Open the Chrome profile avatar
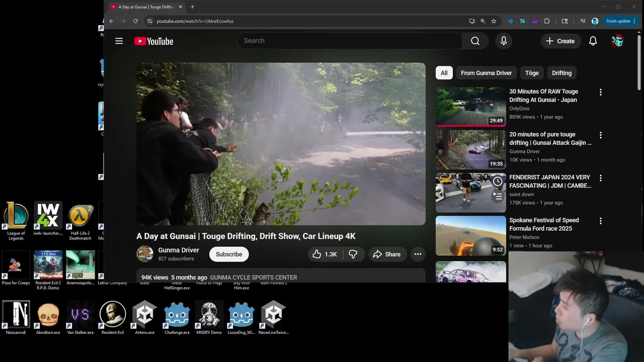This screenshot has height=362, width=644. pos(595,21)
